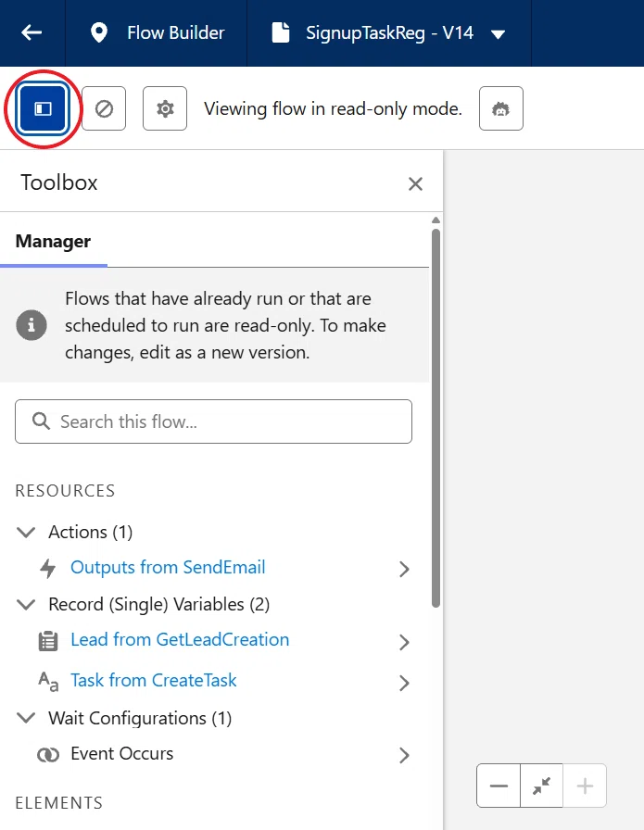Click the scrollbar up arrow in Toolbox
The width and height of the screenshot is (644, 830).
tap(436, 220)
